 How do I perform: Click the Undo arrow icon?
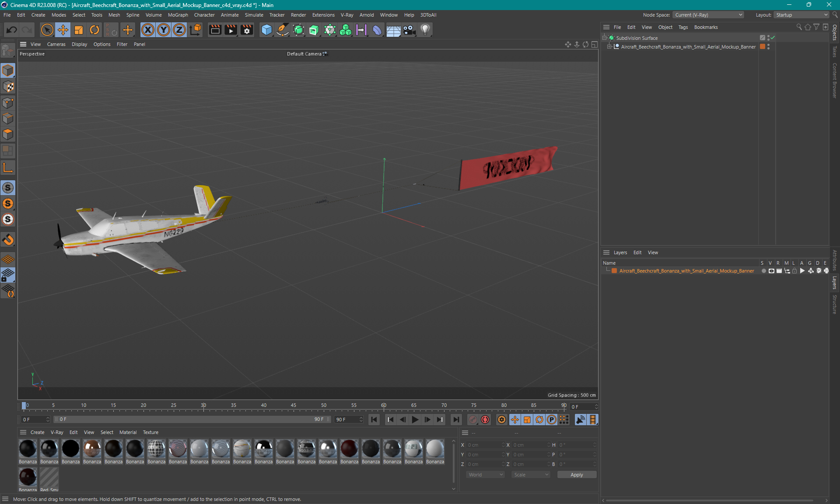point(12,30)
